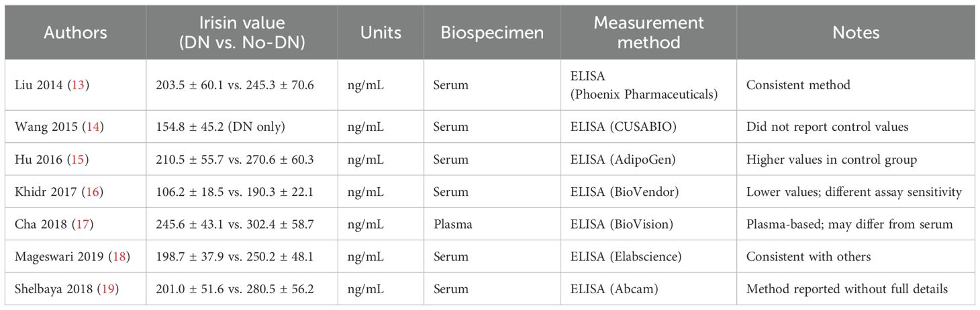
Task: Click the Plasma cell in Cha 2018 row
Action: 453,225
